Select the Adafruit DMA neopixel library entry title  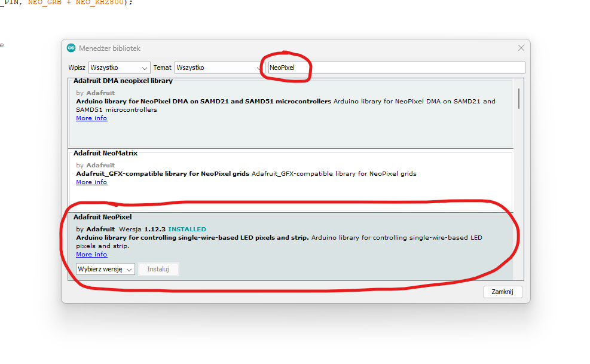tap(123, 81)
